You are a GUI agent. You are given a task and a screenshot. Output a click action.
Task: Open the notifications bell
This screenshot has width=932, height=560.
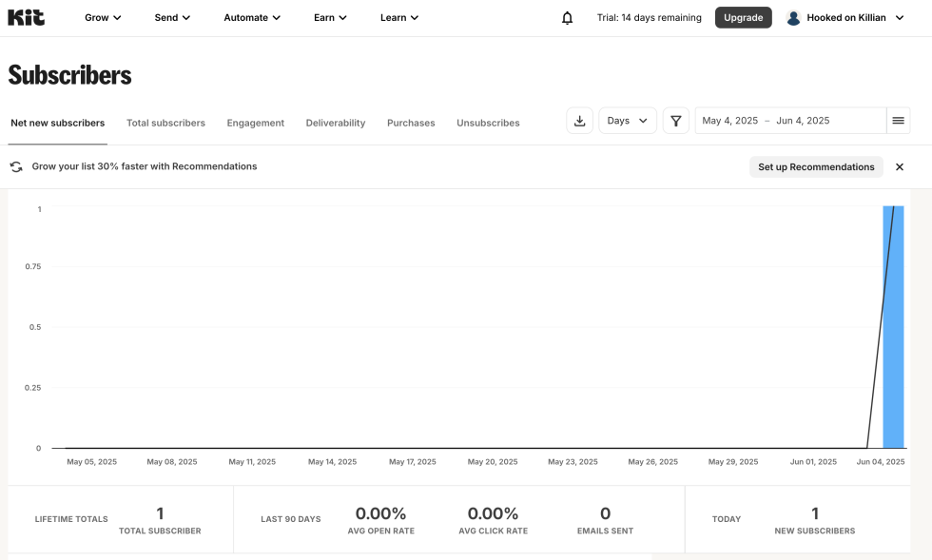567,18
